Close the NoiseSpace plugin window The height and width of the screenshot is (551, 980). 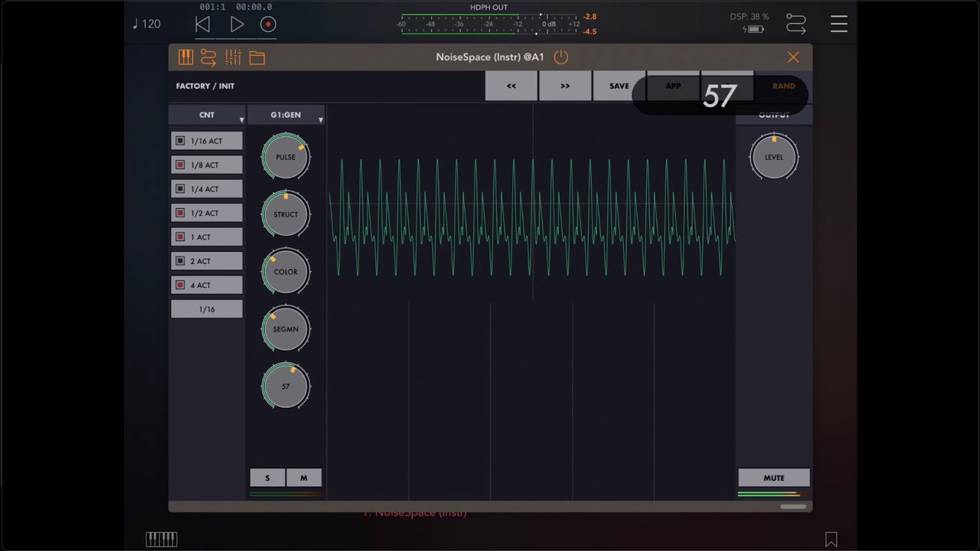click(793, 57)
